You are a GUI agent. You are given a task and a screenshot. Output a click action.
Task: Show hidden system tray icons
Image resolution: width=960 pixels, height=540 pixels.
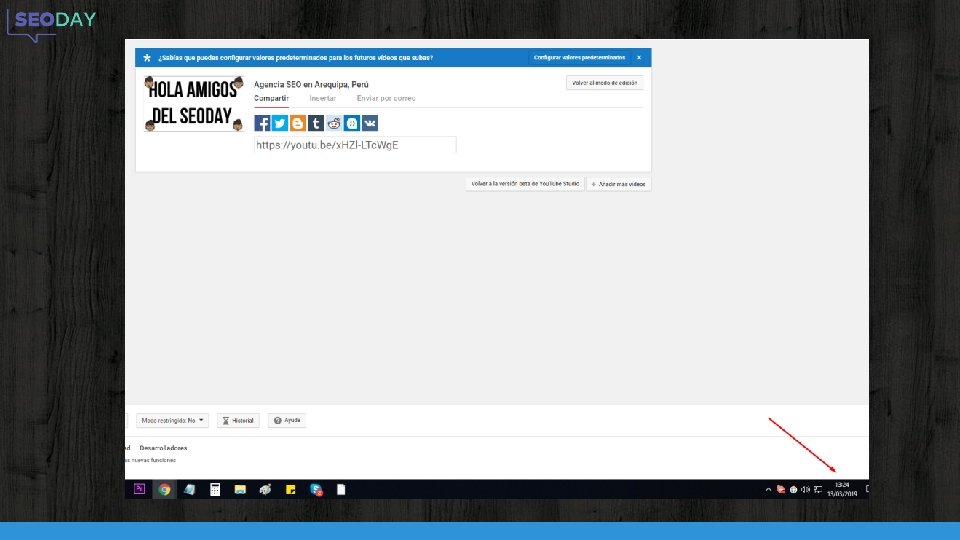(768, 490)
